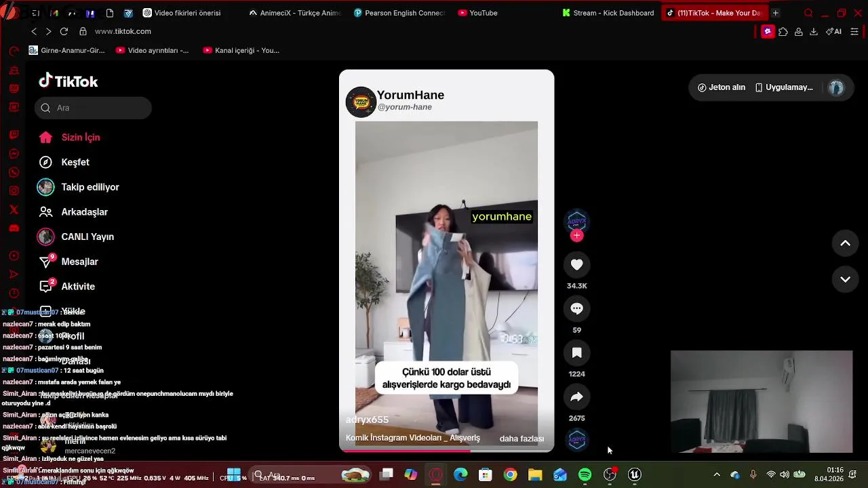This screenshot has width=868, height=488.
Task: Open CANLI Yayın in the sidebar
Action: pos(76,237)
